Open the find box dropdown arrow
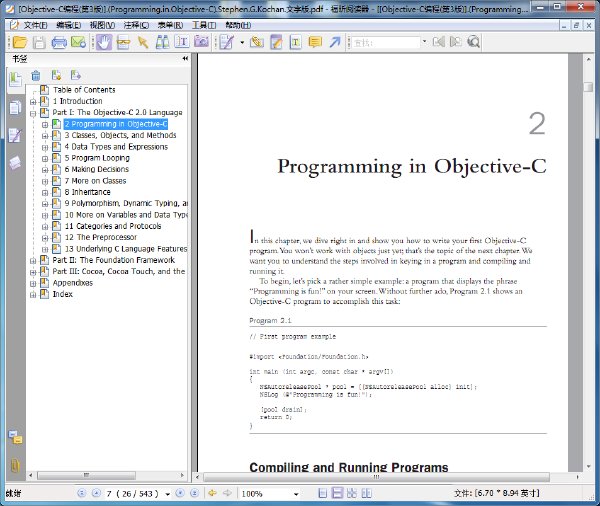 (424, 41)
